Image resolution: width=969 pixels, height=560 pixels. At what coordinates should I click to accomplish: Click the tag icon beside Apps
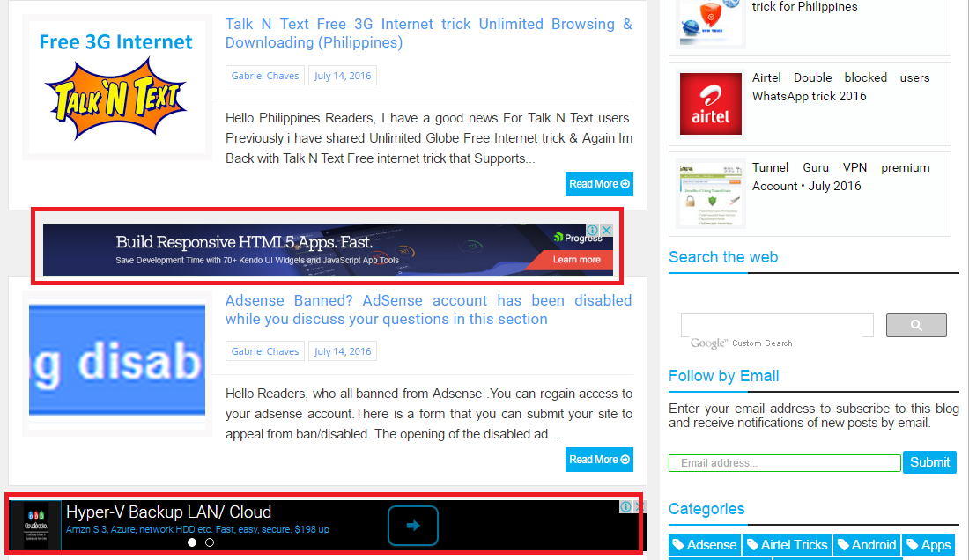coord(913,544)
